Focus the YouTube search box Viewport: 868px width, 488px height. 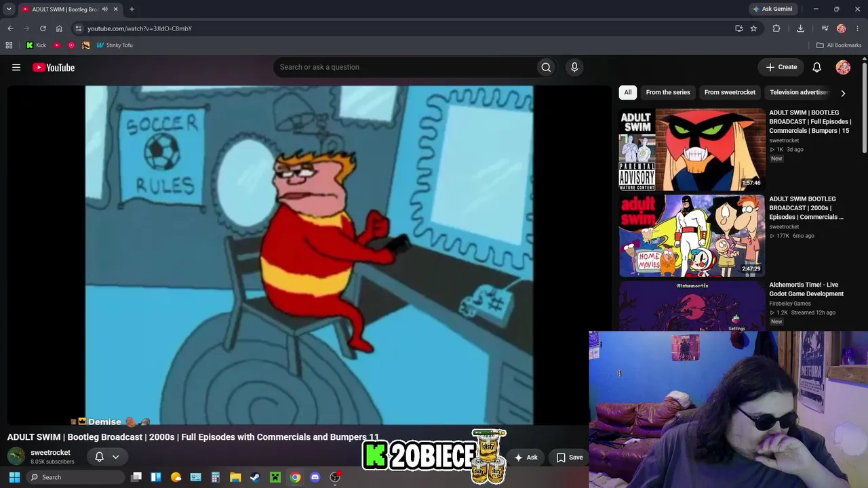404,67
